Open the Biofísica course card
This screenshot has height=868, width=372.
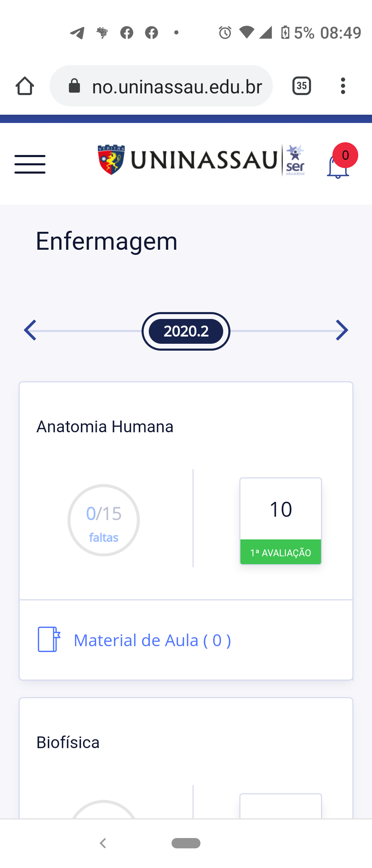pyautogui.click(x=186, y=758)
